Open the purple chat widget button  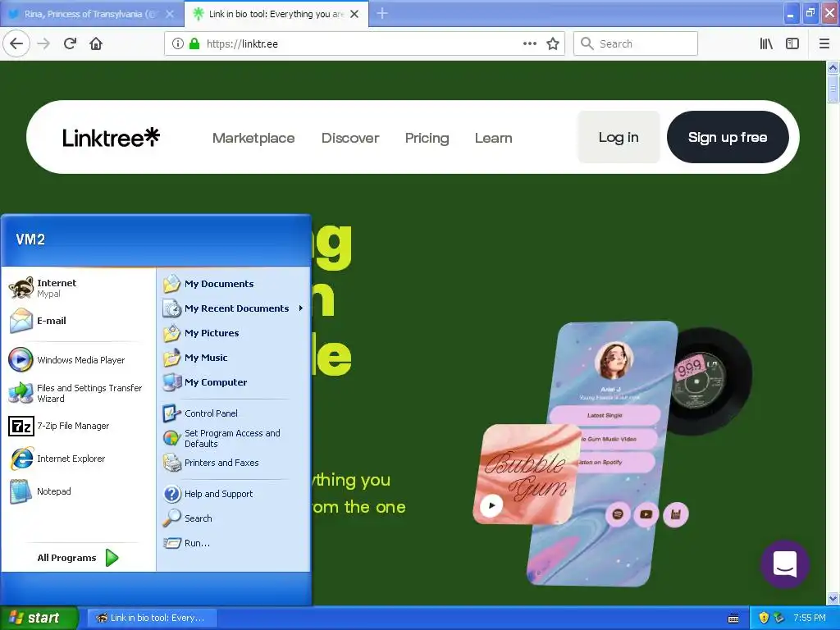click(x=785, y=564)
